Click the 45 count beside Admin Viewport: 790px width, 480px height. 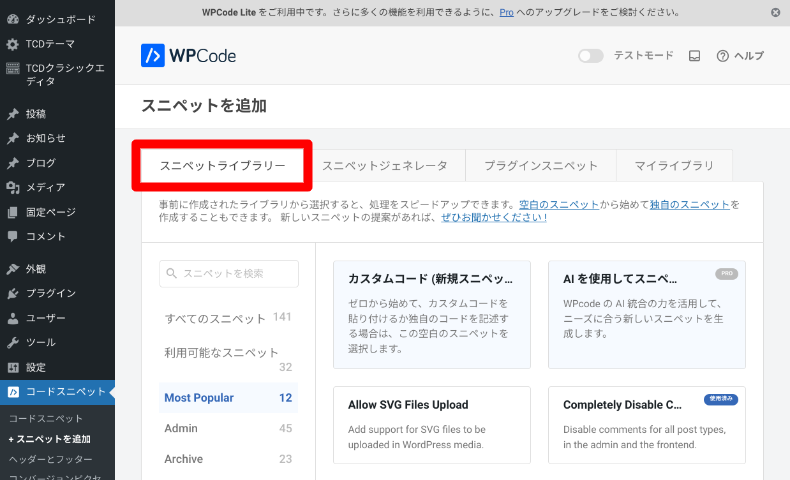(286, 429)
